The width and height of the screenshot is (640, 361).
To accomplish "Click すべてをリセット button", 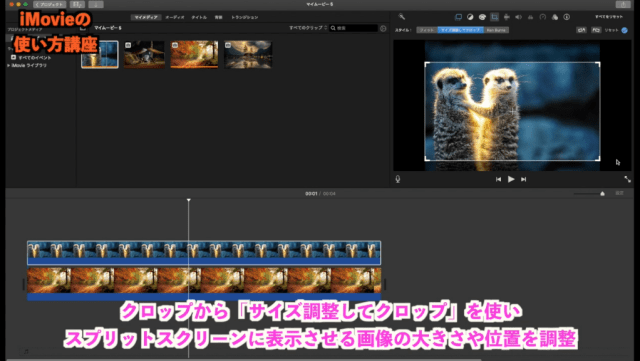I will 609,17.
